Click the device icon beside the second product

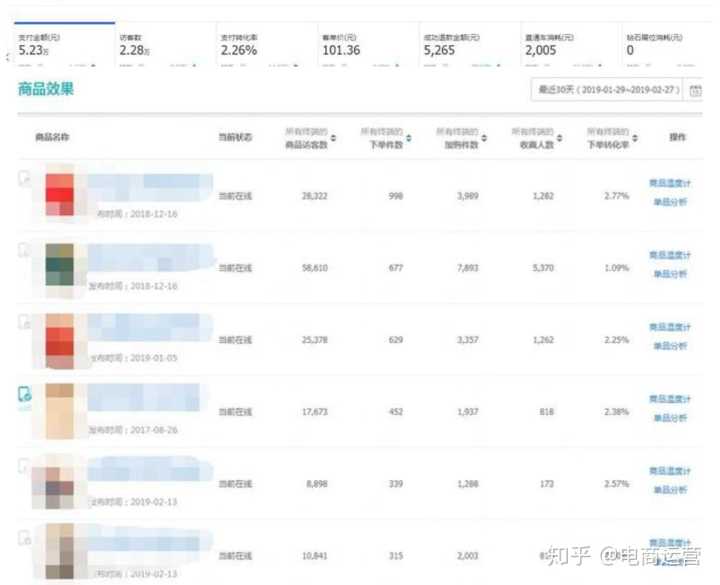25,250
